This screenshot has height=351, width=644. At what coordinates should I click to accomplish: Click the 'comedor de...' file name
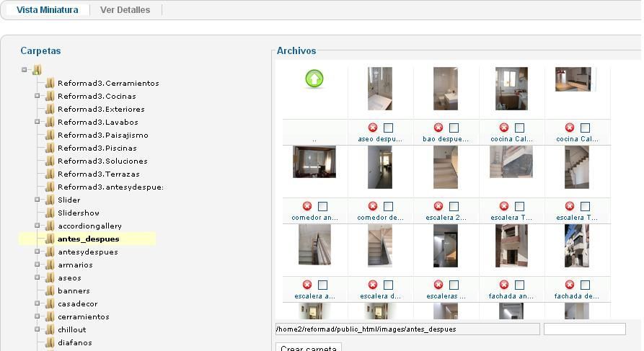tap(380, 218)
